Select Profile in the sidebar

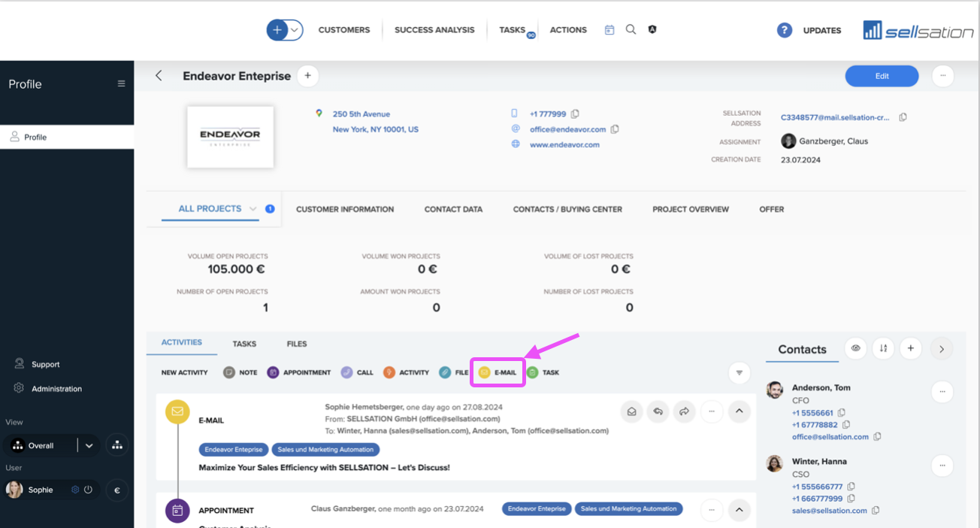click(67, 137)
